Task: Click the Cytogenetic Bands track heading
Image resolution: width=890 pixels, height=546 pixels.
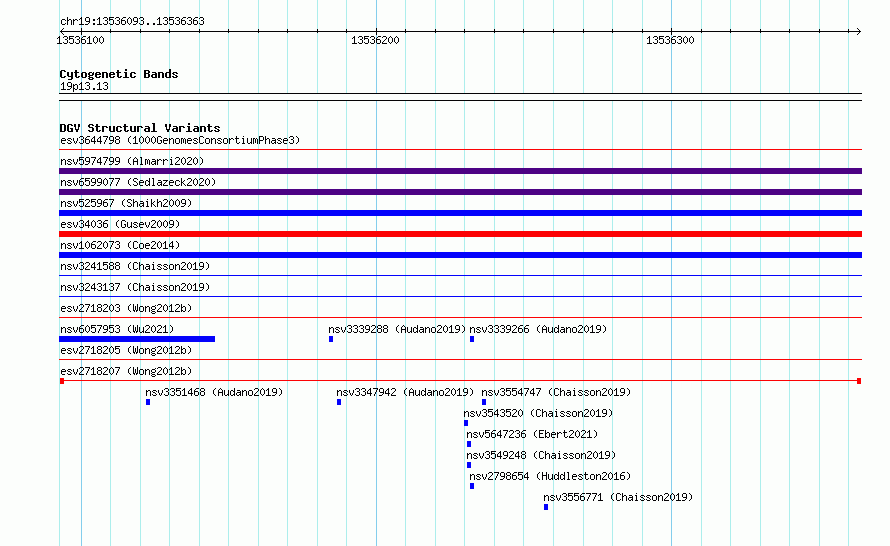Action: pos(119,74)
